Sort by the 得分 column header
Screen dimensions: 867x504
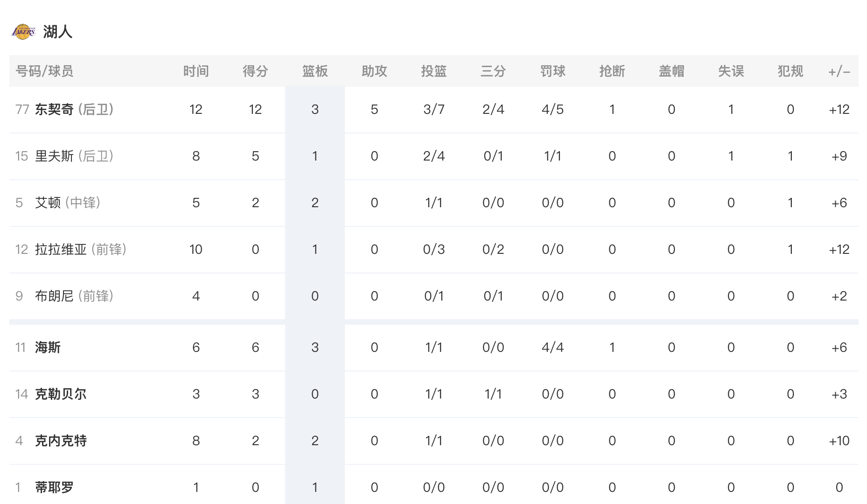click(x=255, y=71)
